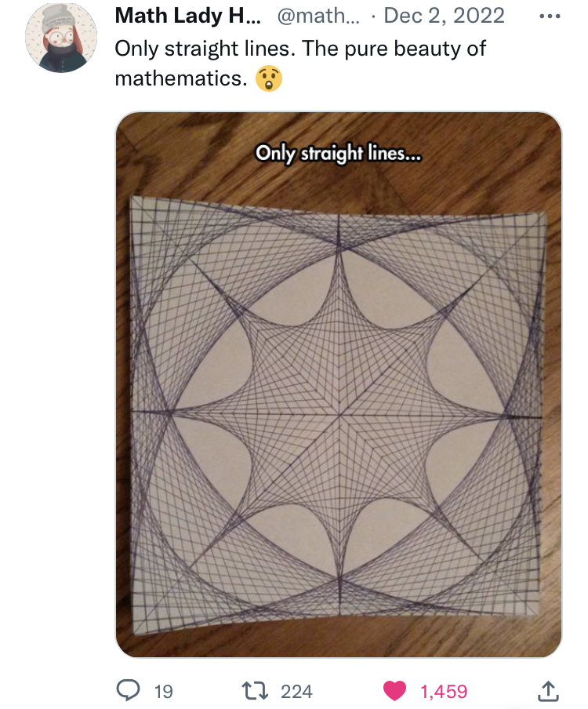Click the reply speech bubble icon

pos(127,690)
